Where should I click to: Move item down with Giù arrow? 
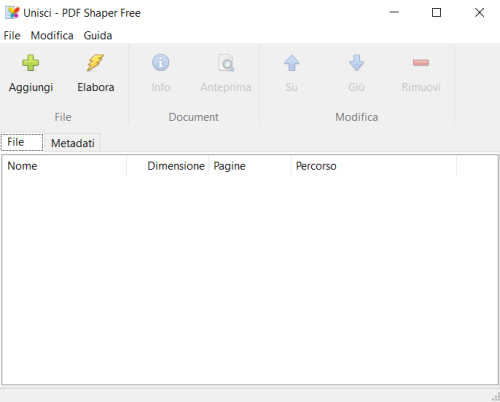pyautogui.click(x=356, y=63)
